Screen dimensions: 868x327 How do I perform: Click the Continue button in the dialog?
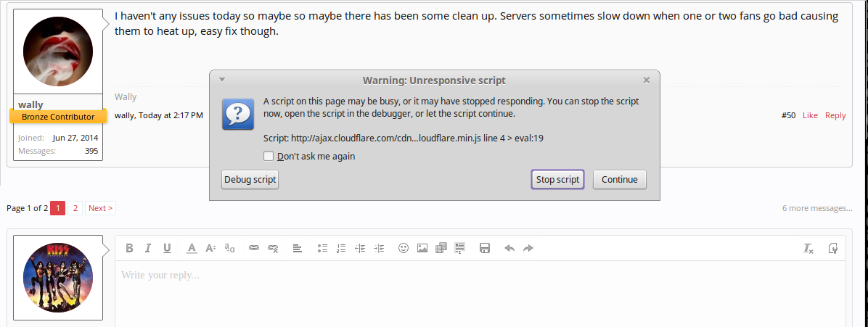619,180
